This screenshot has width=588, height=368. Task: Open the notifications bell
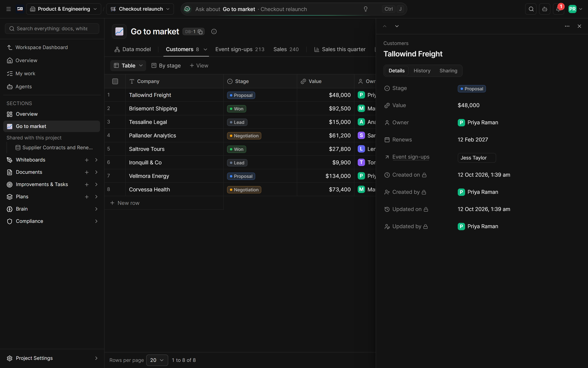coord(558,9)
